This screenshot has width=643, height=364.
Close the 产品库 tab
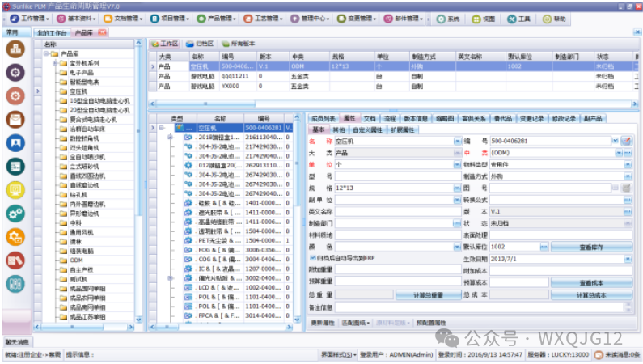[102, 32]
